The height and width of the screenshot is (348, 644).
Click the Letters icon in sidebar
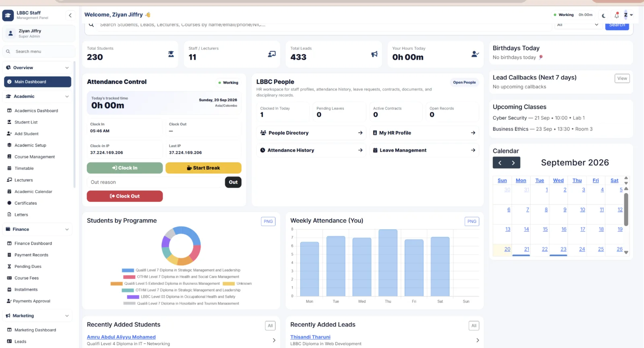click(x=9, y=215)
